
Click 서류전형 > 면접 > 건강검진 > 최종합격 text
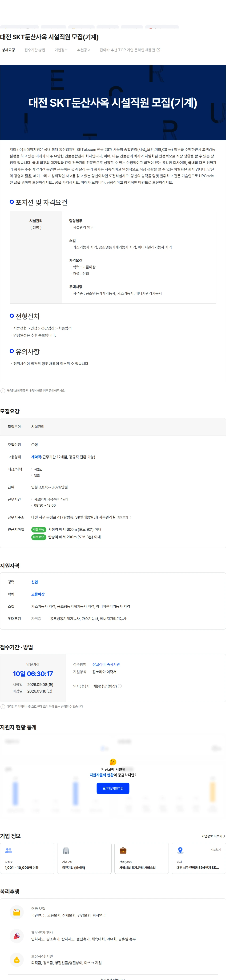[x=42, y=328]
